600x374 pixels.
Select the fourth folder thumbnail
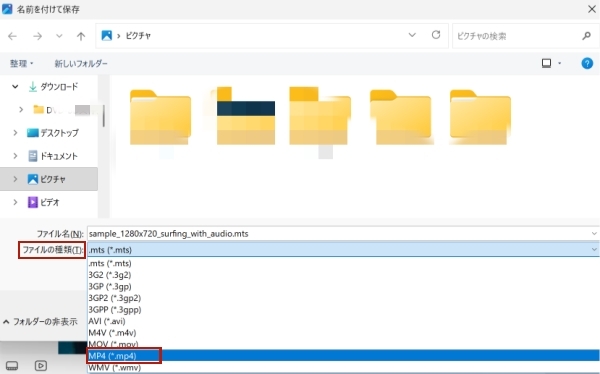coord(401,117)
